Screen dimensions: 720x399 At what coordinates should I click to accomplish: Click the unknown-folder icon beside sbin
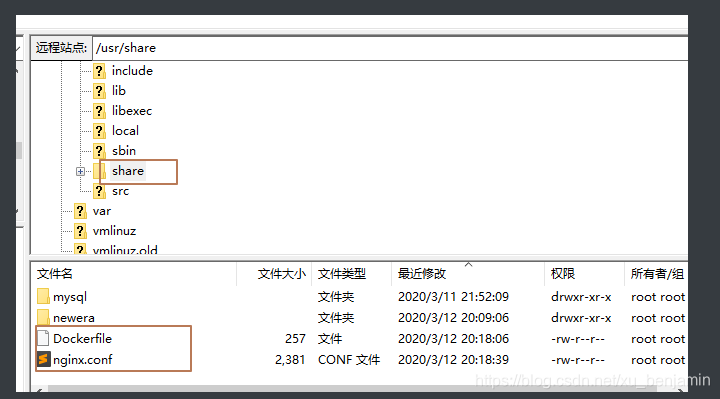(99, 151)
